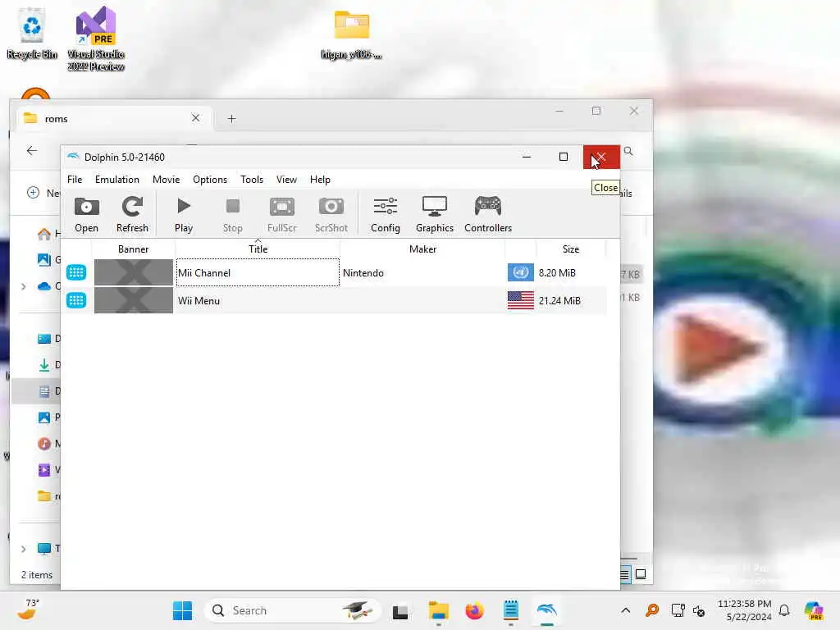This screenshot has width=840, height=630.
Task: Click the 21.24 MiB size value
Action: coord(559,300)
